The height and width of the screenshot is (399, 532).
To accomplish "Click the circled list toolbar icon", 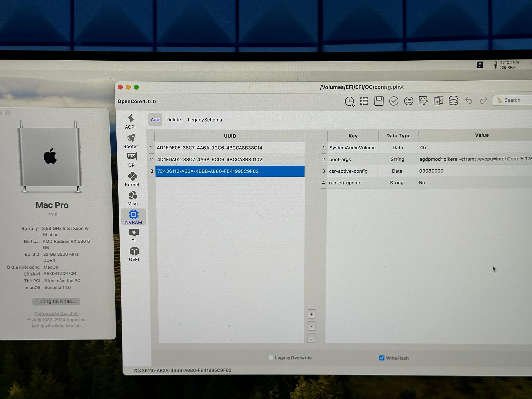I will [x=408, y=101].
